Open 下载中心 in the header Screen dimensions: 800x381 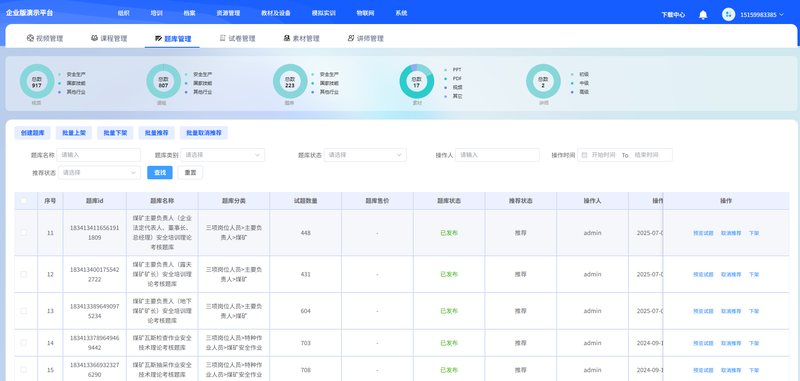[673, 15]
